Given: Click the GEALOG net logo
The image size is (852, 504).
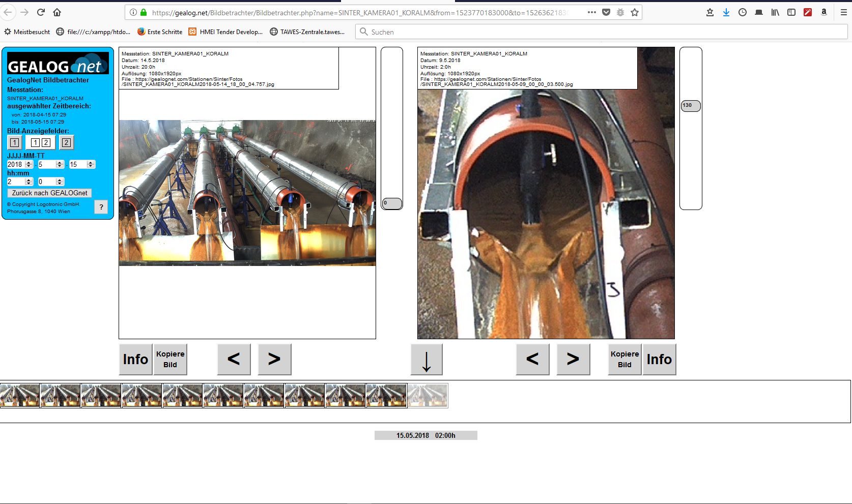Looking at the screenshot, I should point(58,63).
